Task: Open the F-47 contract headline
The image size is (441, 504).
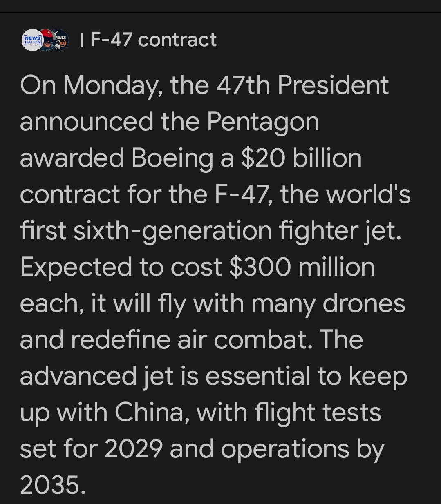Action: 153,40
